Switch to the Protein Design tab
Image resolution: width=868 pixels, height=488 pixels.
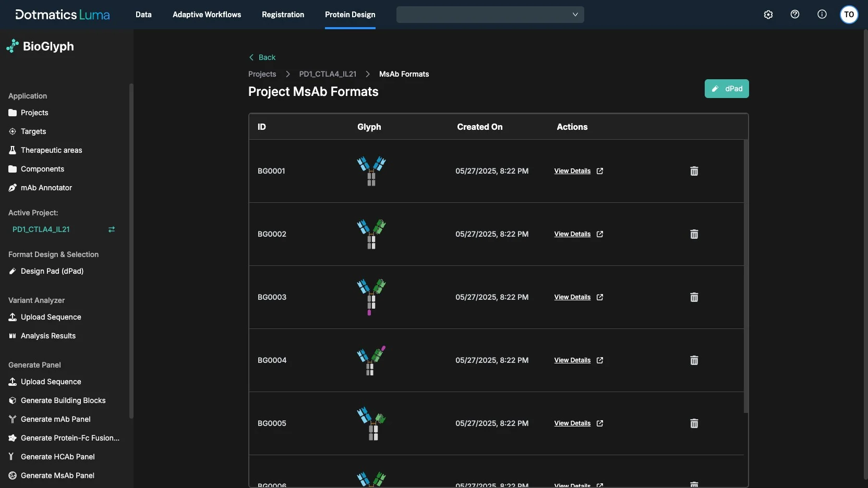coord(350,15)
